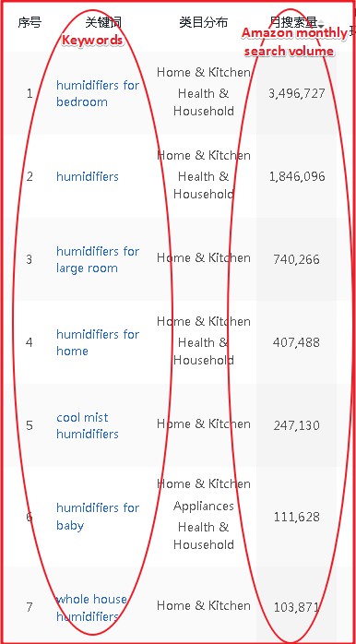Click the Appliances category in row 6
356x644 pixels.
(203, 506)
